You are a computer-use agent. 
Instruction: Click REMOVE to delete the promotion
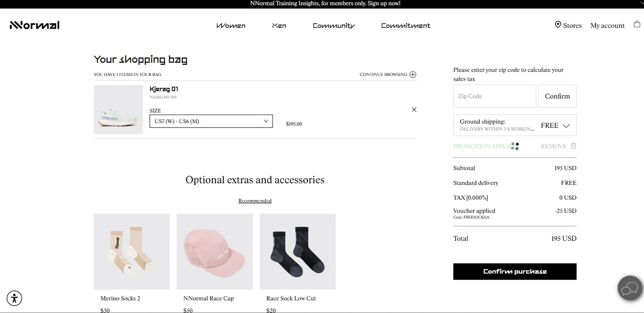point(553,146)
